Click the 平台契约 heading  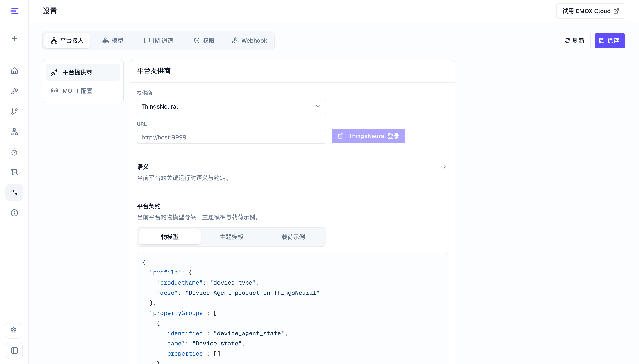149,206
